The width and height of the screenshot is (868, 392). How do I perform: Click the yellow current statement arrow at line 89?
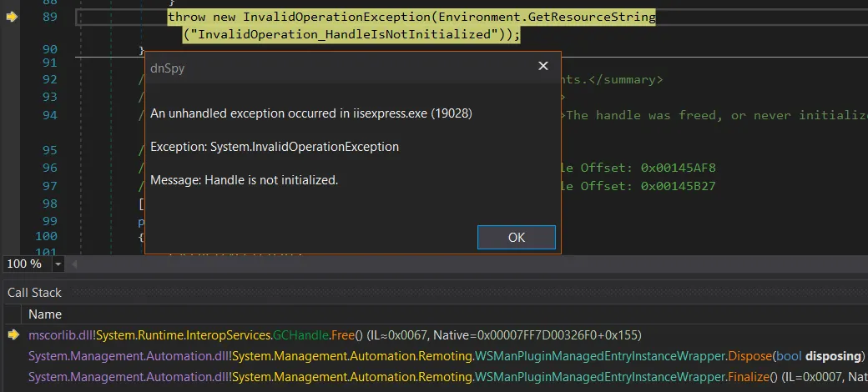(x=12, y=17)
